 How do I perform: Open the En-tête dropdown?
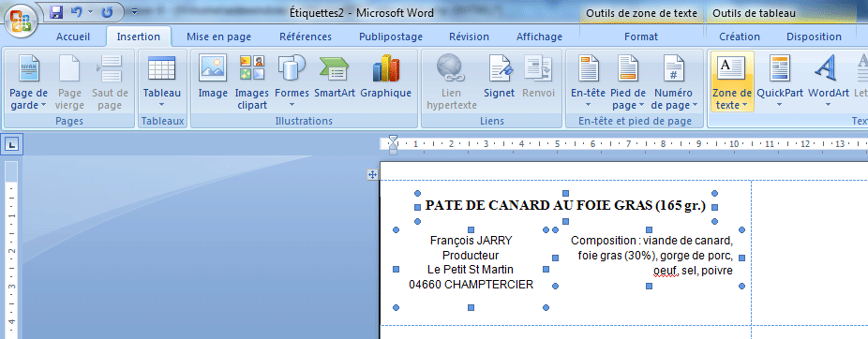588,81
